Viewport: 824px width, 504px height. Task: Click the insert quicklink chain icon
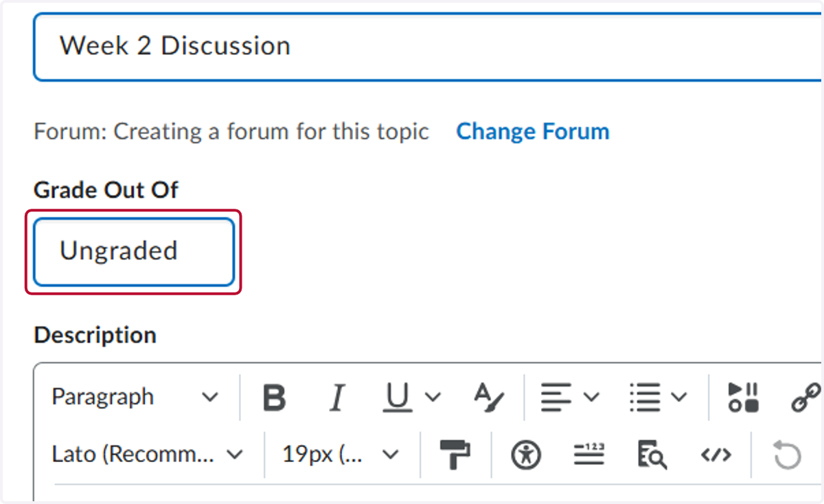[806, 397]
